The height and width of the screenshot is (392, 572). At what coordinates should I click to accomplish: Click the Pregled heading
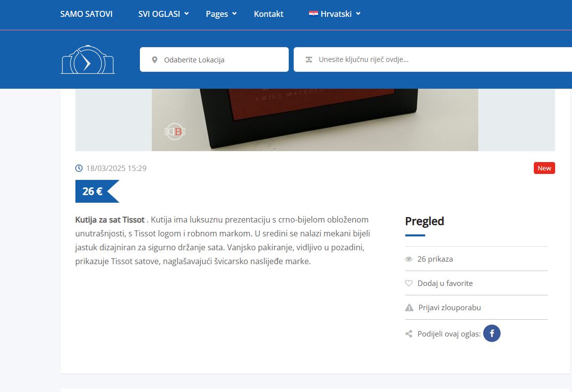(x=425, y=221)
